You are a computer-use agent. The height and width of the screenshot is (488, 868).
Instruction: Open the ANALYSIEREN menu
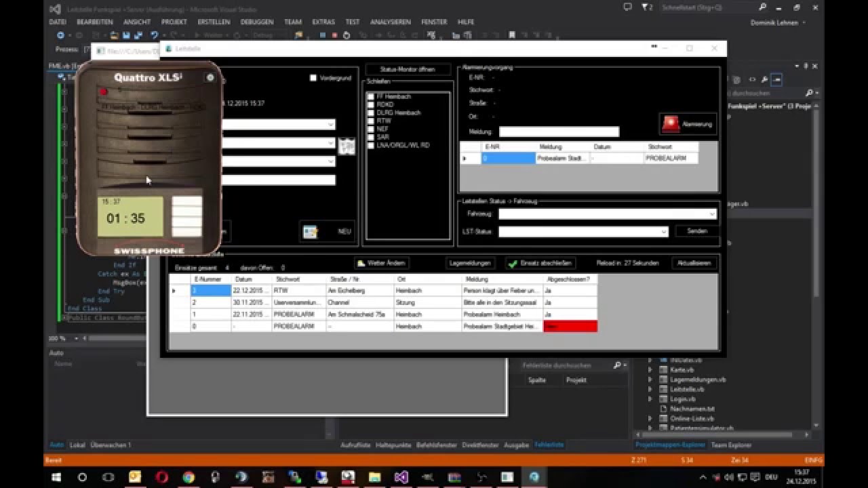point(391,22)
